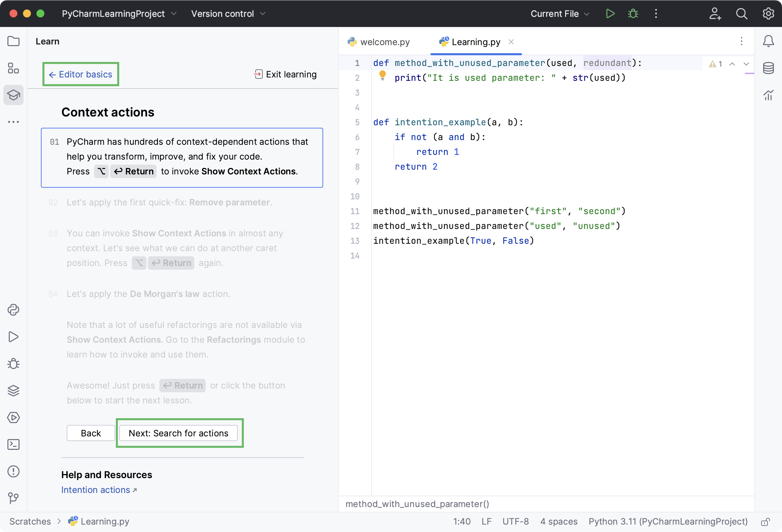Click the Next: Search for actions button
782x532 pixels.
click(x=178, y=433)
